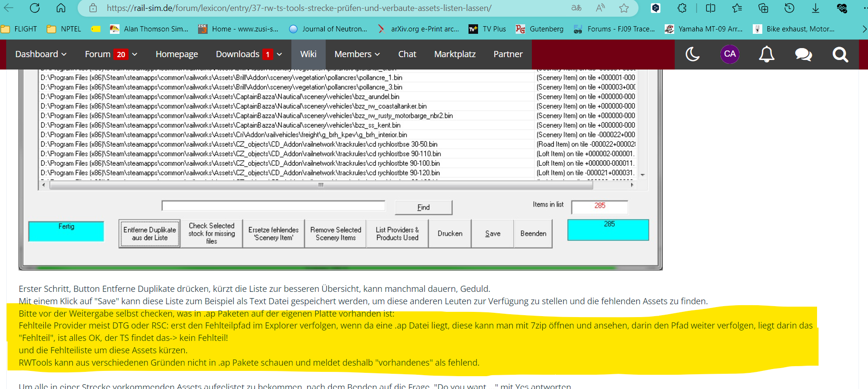Open the extensions puzzle icon
Viewport: 868px width, 389px height.
pos(682,8)
